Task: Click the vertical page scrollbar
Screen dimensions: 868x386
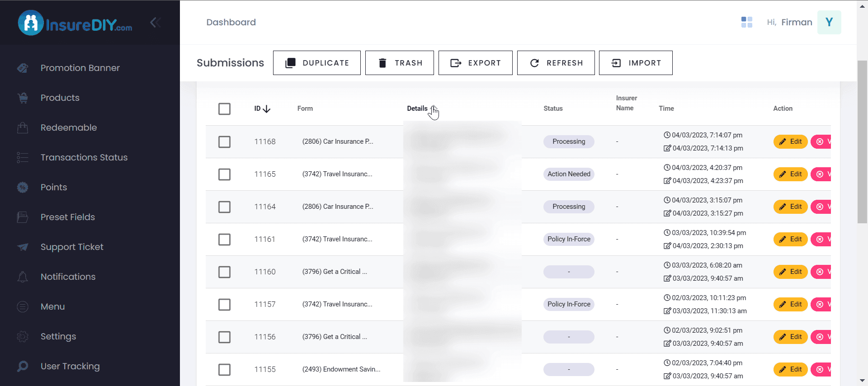Action: [x=862, y=141]
